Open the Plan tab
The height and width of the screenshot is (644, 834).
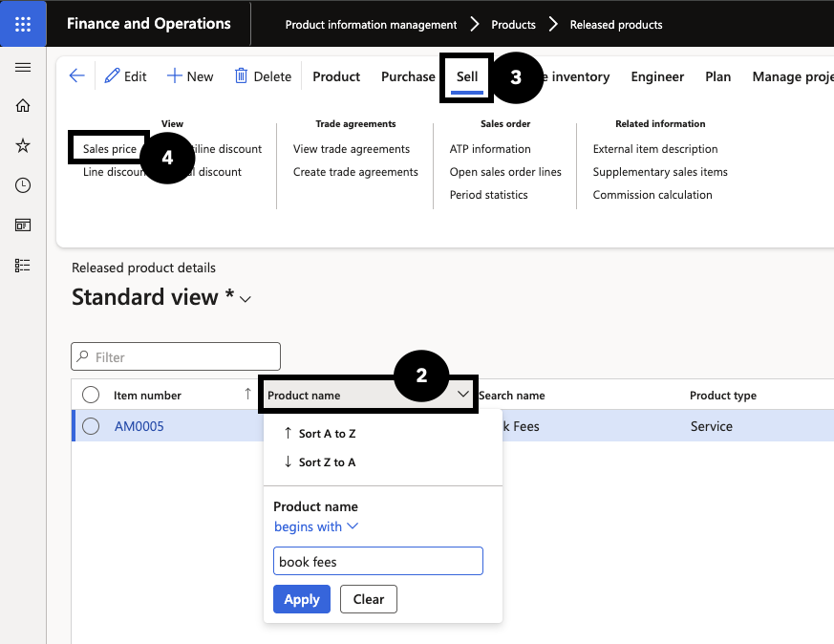(718, 76)
